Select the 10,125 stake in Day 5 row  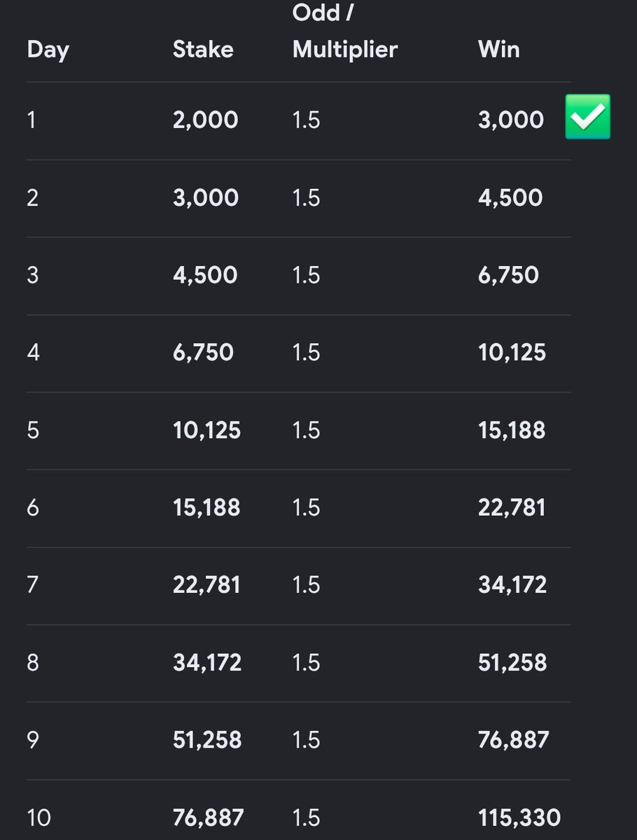(x=207, y=430)
